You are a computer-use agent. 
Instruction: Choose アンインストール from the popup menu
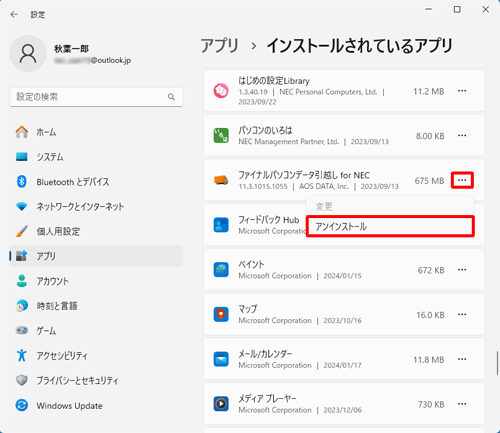click(390, 227)
